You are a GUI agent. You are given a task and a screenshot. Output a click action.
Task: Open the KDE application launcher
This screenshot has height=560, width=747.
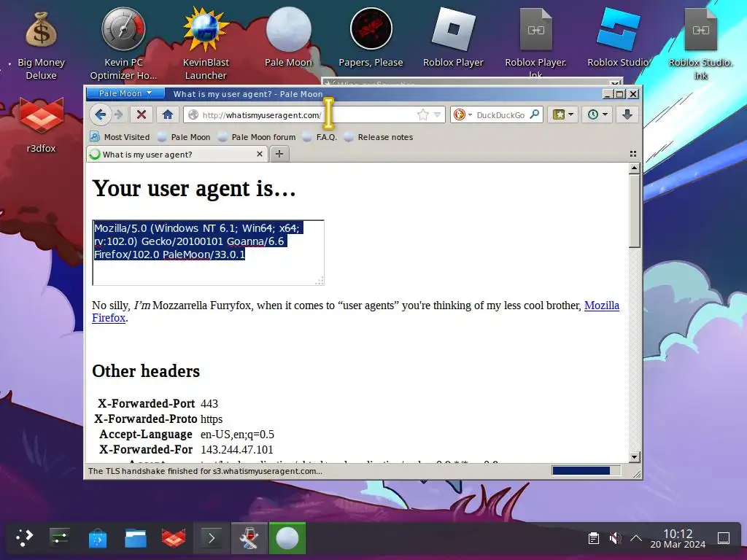[24, 538]
